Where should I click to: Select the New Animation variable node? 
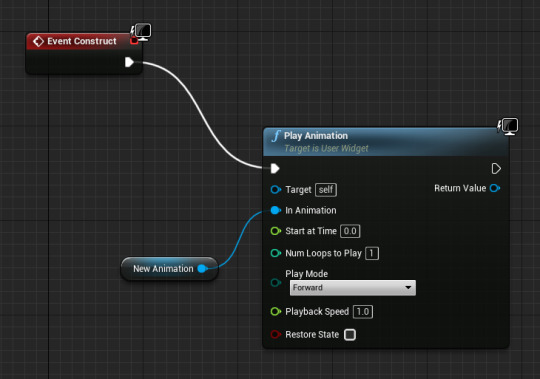(x=169, y=269)
